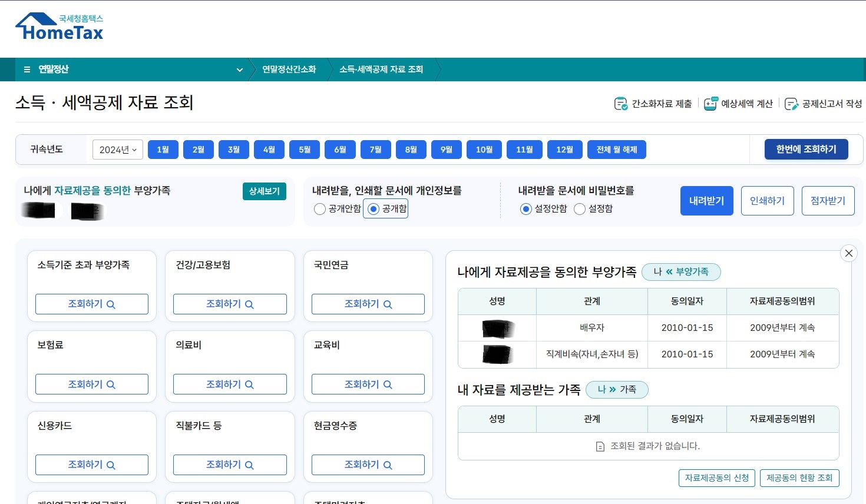Click magnifier icon in 건강/고용보험 card
The height and width of the screenshot is (504, 866).
(x=249, y=304)
